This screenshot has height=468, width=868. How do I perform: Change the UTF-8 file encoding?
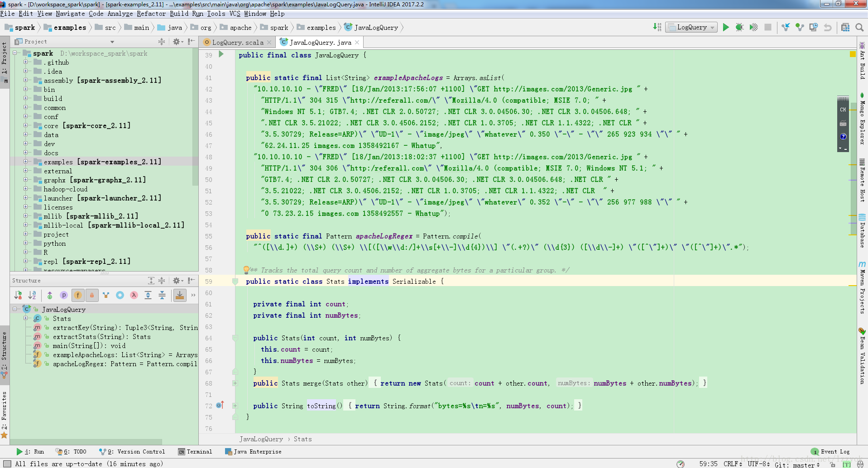(x=759, y=464)
